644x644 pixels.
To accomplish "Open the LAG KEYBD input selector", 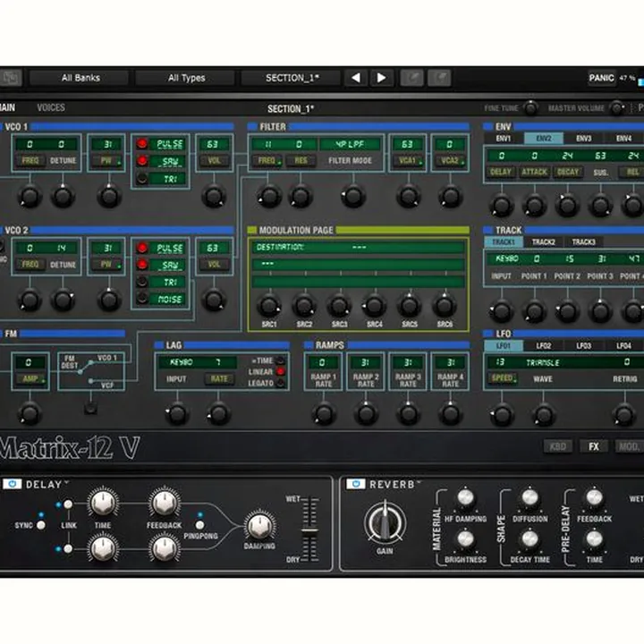I will [x=181, y=362].
